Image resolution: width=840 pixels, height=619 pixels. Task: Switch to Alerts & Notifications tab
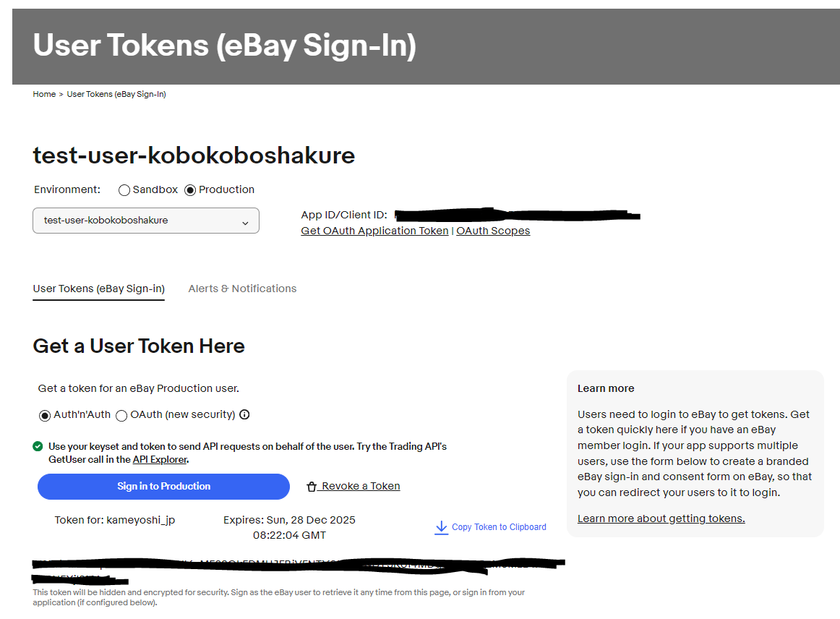pos(242,289)
